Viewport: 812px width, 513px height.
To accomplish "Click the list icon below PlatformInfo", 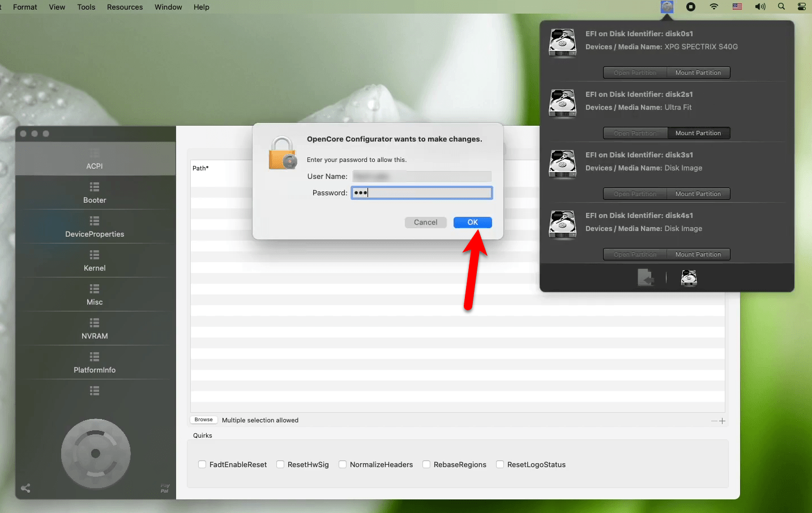I will pyautogui.click(x=95, y=391).
